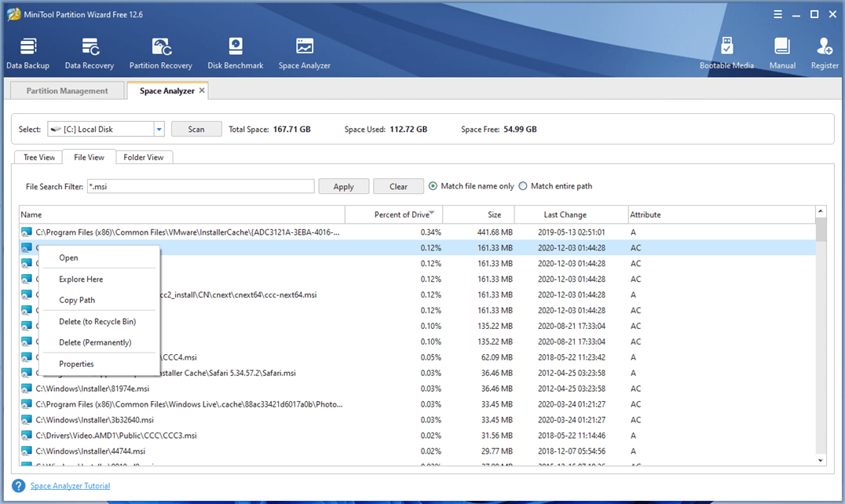This screenshot has width=845, height=504.
Task: Click the 31.56 MB size cell
Action: (497, 435)
